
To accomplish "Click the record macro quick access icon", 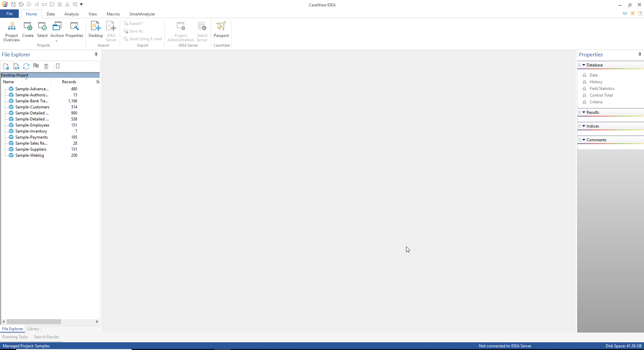I will (13, 4).
